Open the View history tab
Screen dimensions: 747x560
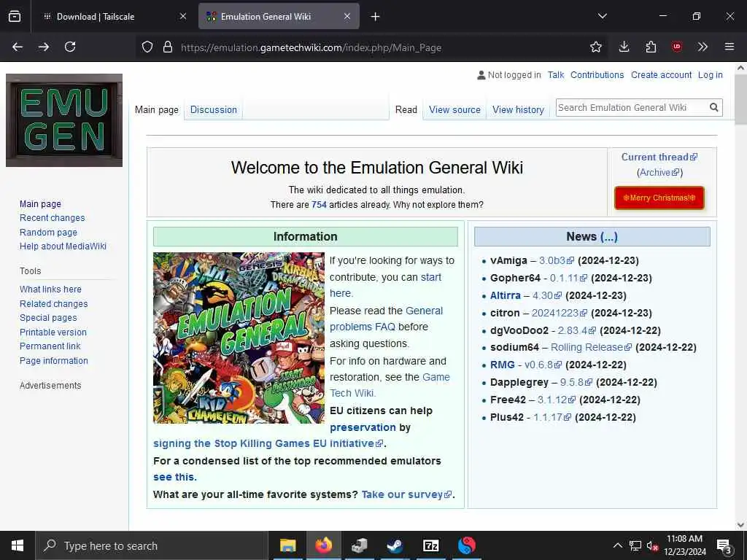[519, 110]
